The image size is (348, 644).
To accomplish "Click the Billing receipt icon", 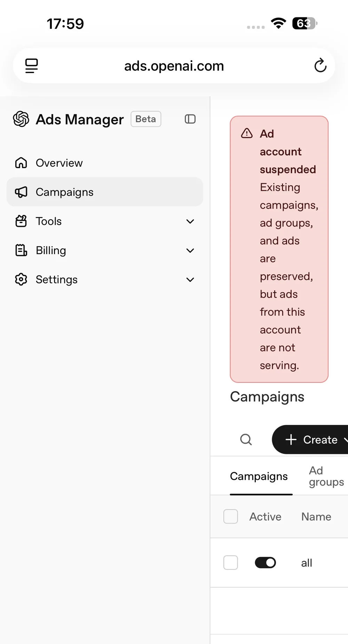I will (x=21, y=250).
